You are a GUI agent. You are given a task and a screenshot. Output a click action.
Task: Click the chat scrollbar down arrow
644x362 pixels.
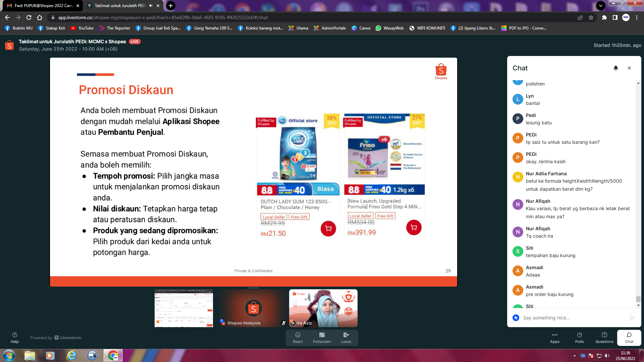638,305
